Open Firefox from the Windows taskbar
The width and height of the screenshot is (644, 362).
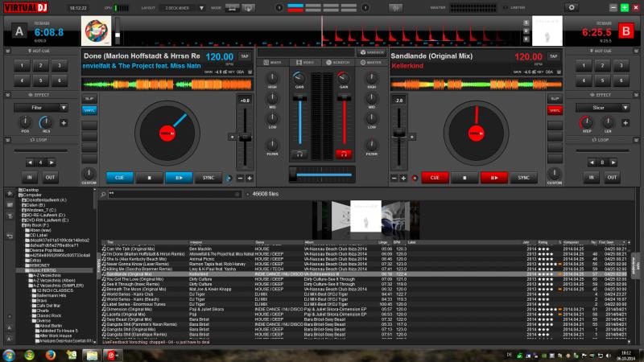coord(50,354)
